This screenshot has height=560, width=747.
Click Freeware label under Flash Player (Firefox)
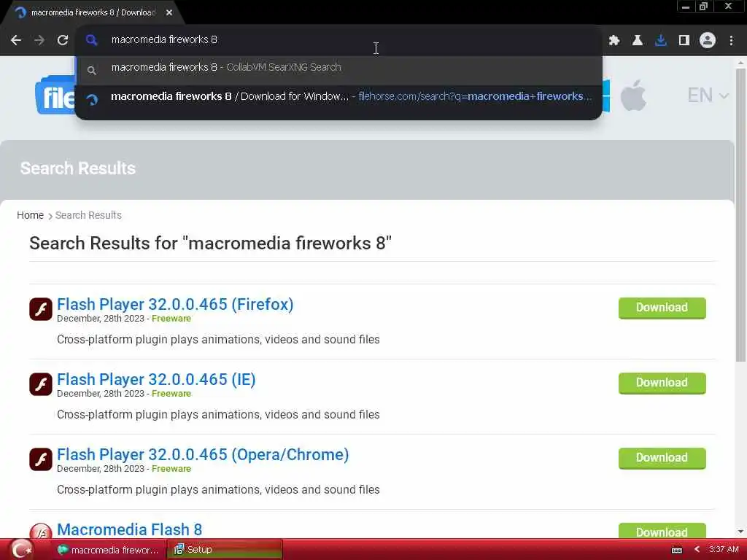tap(171, 319)
